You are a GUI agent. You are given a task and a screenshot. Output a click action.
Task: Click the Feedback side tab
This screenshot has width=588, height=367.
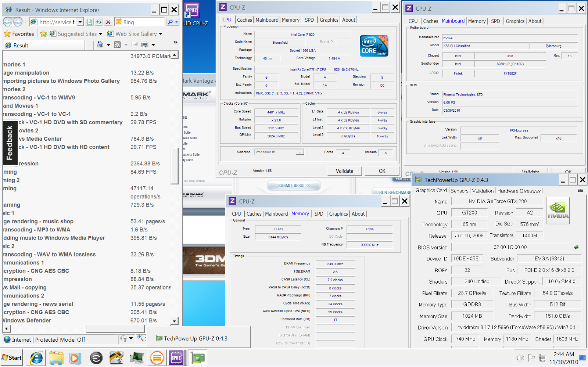click(10, 143)
